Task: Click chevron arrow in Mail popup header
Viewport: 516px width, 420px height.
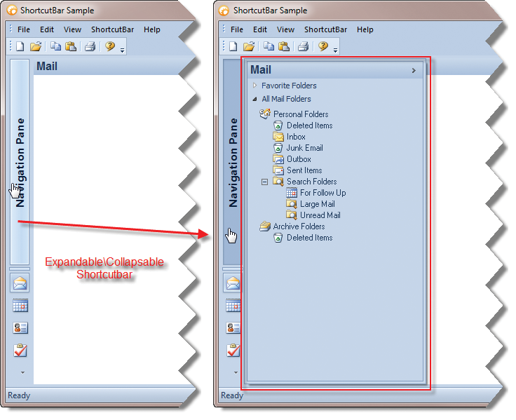Action: (414, 70)
